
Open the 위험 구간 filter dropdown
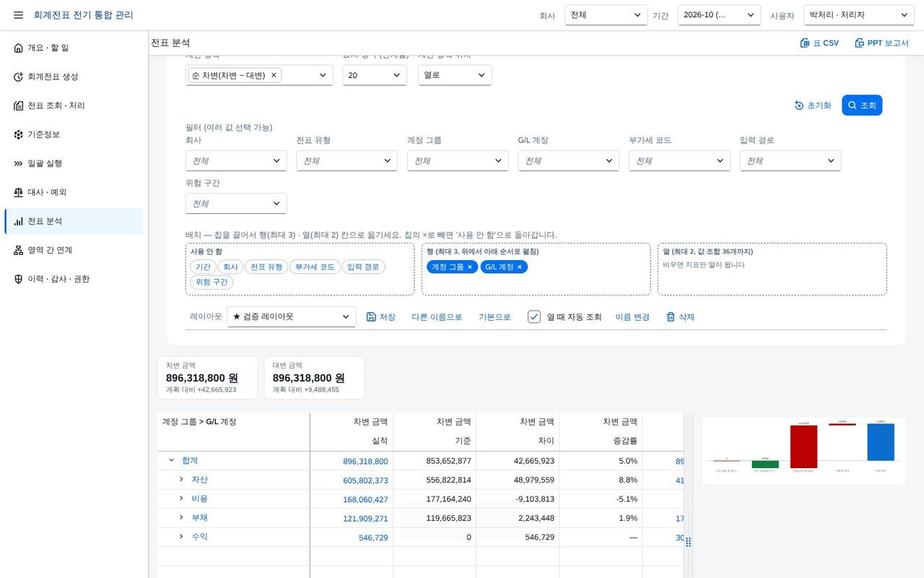(236, 204)
